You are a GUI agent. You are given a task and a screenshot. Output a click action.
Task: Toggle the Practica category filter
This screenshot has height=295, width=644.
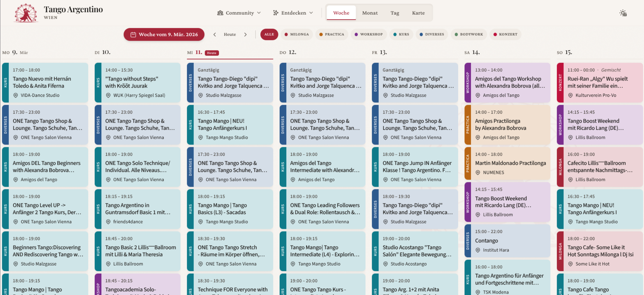tap(331, 34)
